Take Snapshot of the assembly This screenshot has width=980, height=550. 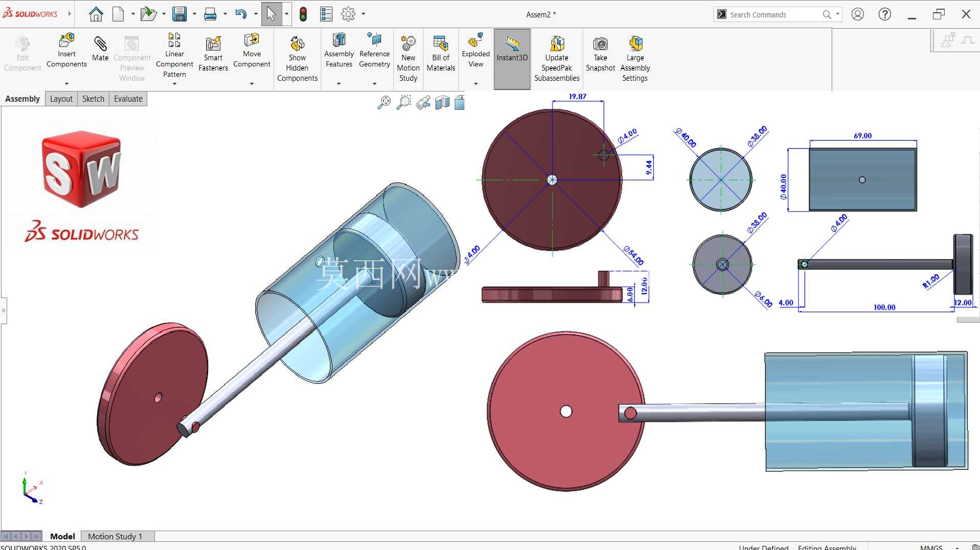coord(600,54)
